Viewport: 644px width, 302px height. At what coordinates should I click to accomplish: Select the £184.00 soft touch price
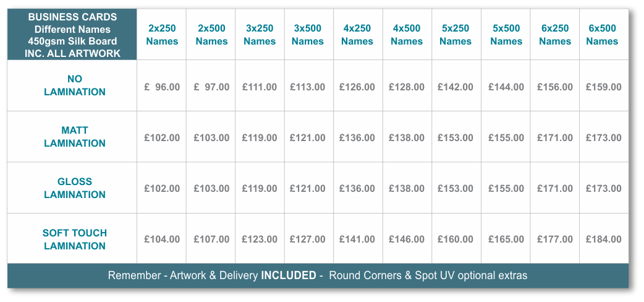point(603,239)
